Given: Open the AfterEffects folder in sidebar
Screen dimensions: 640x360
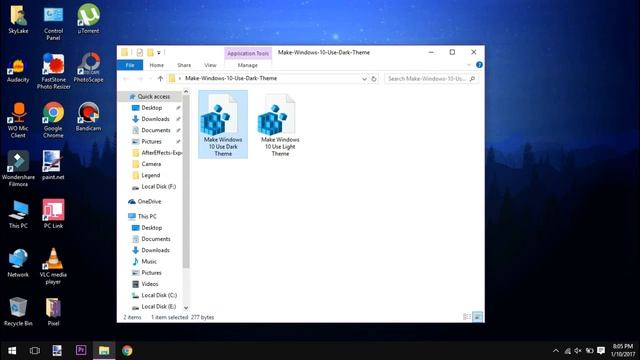Looking at the screenshot, I should 157,153.
